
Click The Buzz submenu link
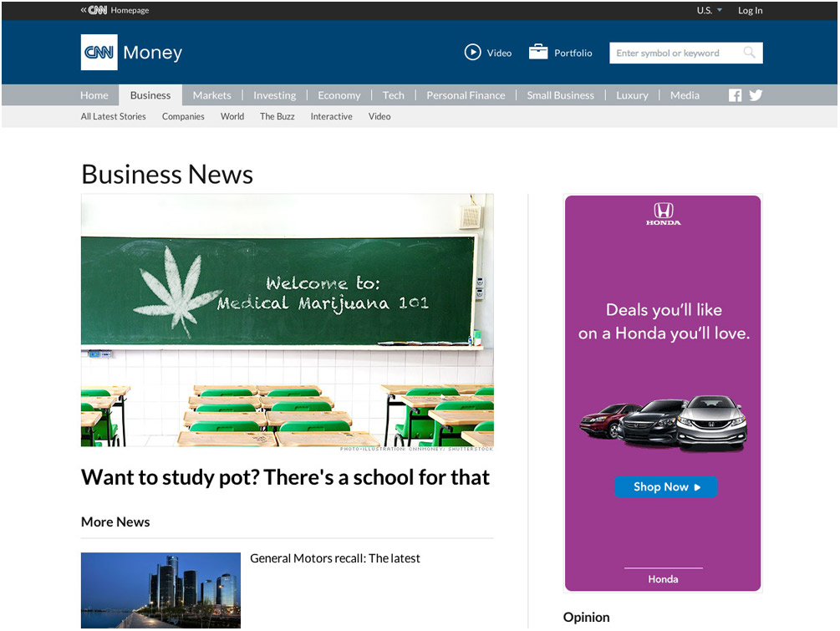coord(277,117)
